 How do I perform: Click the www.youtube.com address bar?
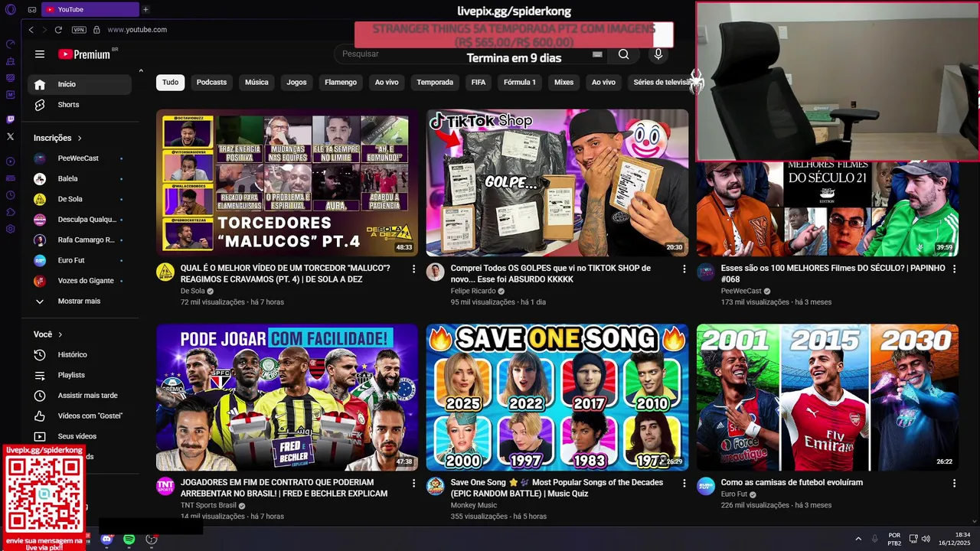137,30
